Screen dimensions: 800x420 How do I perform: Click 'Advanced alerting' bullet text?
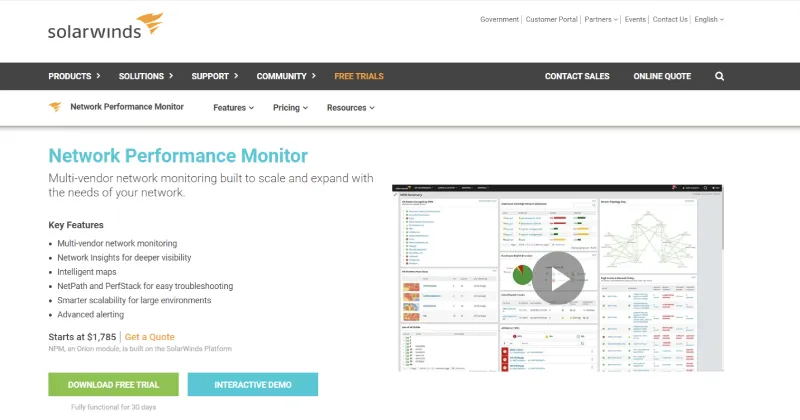point(90,315)
